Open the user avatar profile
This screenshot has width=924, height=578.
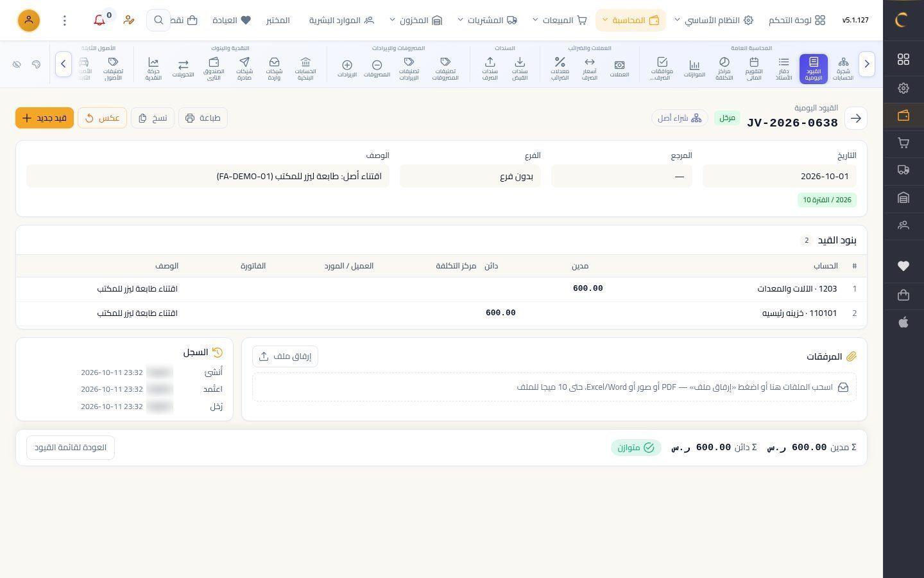coord(28,21)
